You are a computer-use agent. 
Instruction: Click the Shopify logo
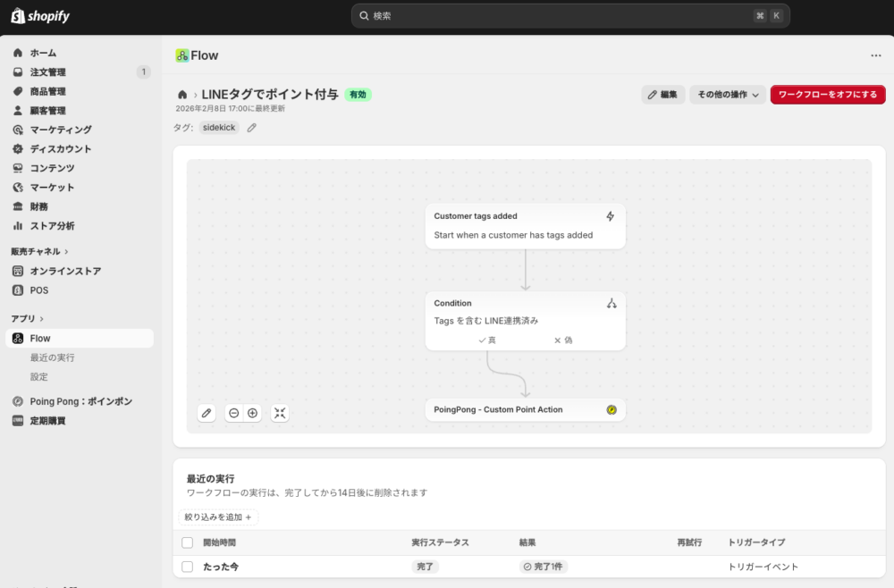tap(40, 16)
